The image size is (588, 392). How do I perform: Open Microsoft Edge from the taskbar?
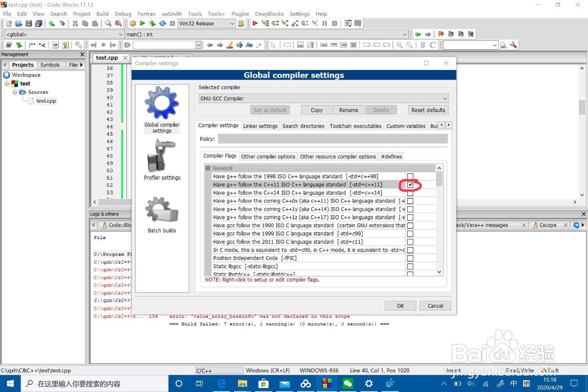(x=222, y=384)
